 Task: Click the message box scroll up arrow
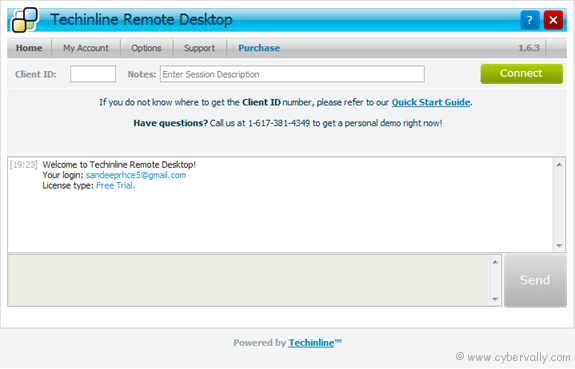[495, 262]
